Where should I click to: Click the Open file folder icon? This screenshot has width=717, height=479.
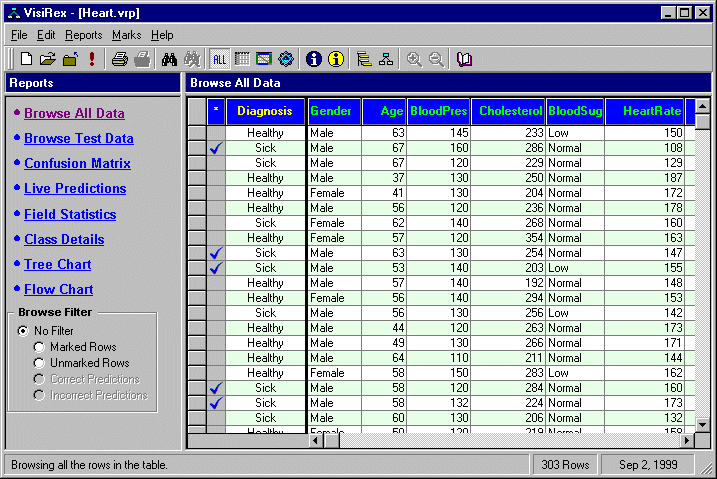pos(48,59)
